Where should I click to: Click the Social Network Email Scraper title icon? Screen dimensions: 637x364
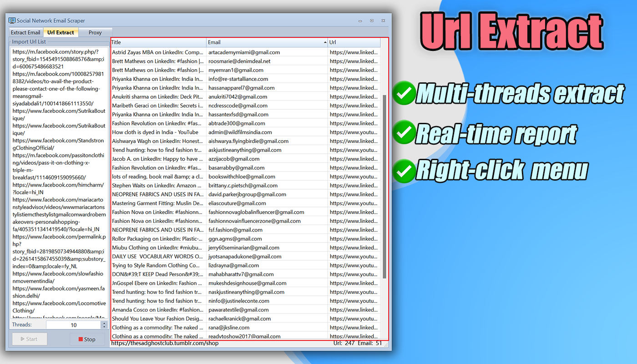click(x=11, y=20)
